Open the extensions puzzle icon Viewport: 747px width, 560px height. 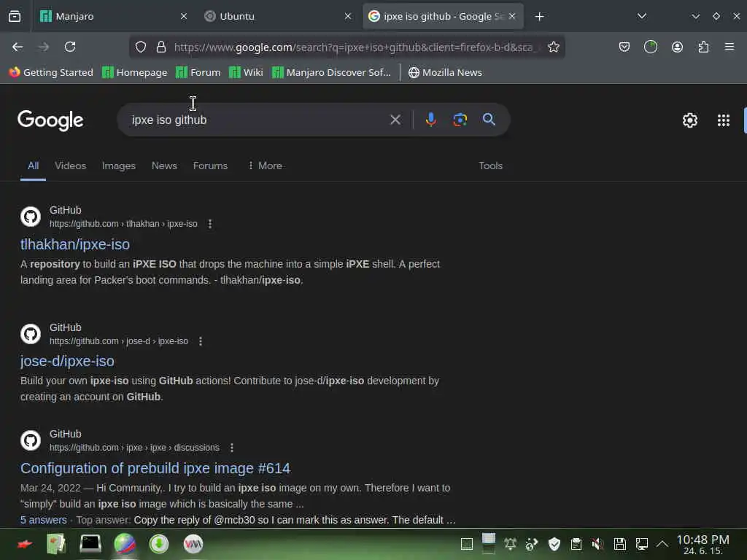click(x=703, y=47)
